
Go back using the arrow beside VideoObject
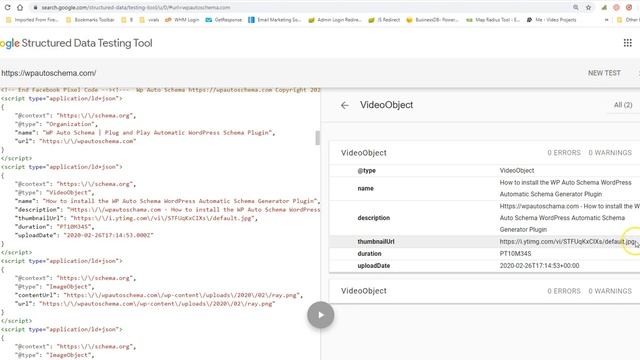tap(345, 105)
